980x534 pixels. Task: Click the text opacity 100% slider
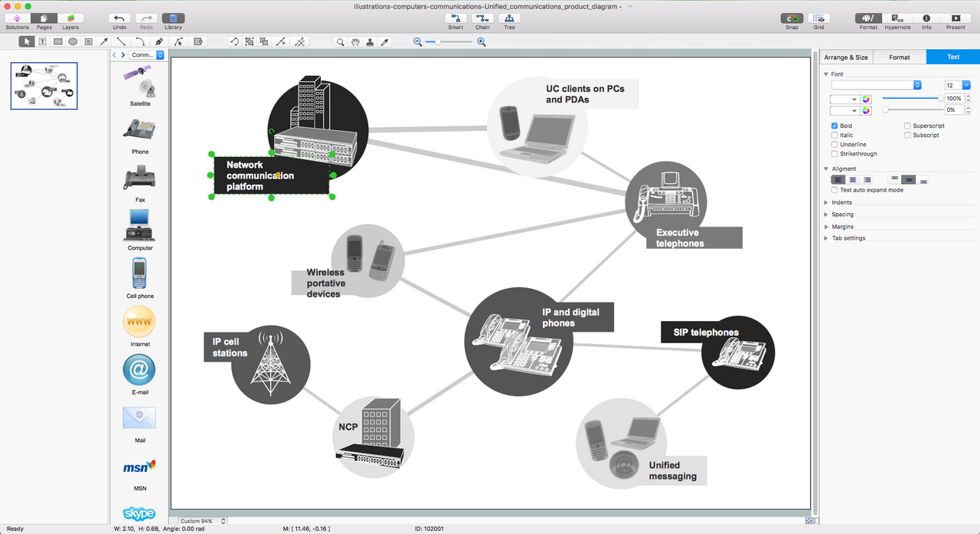pos(911,98)
